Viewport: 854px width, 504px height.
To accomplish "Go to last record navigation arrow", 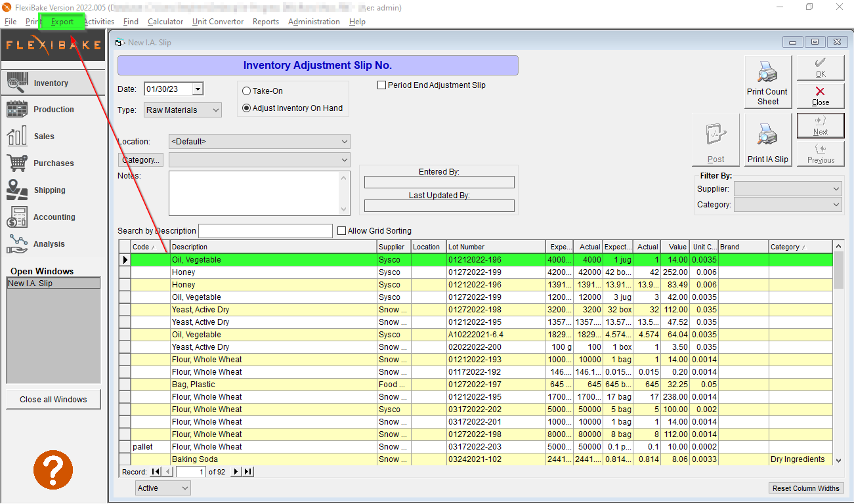I will pos(247,472).
